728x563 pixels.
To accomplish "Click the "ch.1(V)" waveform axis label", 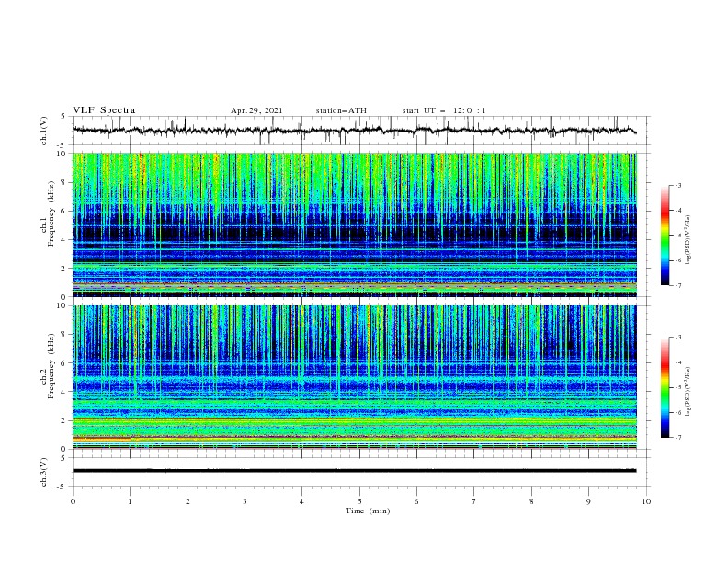I will tap(44, 131).
